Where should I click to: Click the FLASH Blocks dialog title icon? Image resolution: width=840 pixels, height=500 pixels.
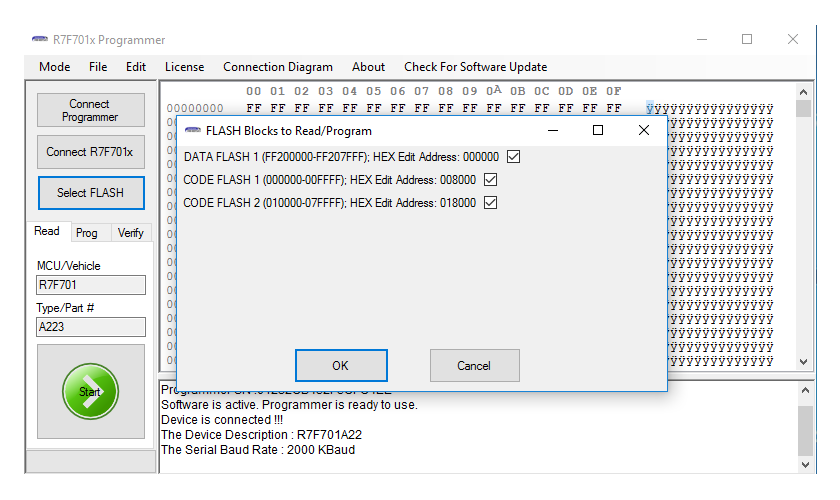(x=192, y=130)
